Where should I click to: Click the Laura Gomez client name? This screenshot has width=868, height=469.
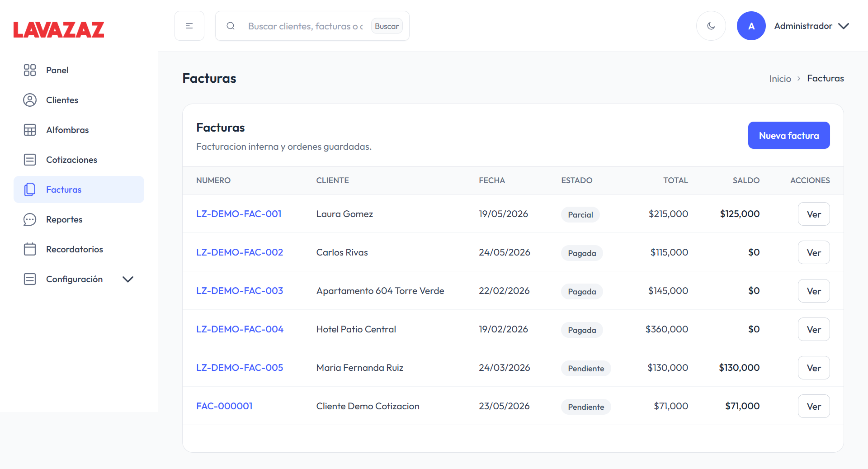coord(344,214)
